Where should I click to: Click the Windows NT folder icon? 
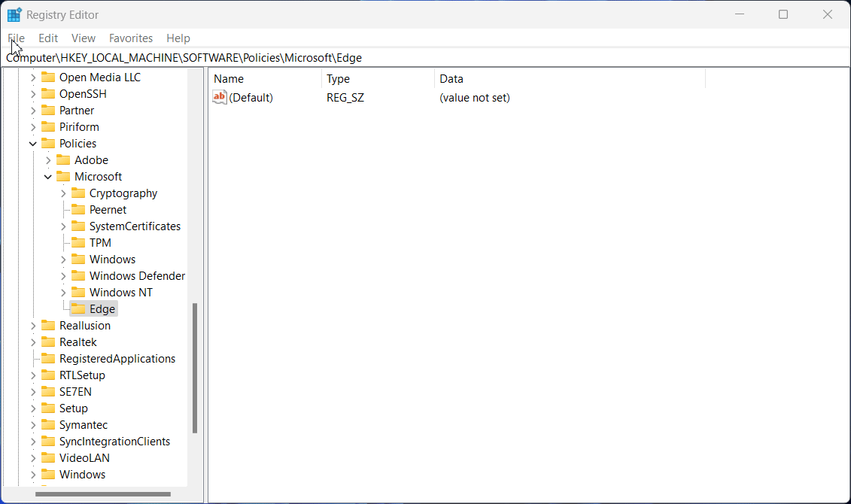click(x=79, y=293)
